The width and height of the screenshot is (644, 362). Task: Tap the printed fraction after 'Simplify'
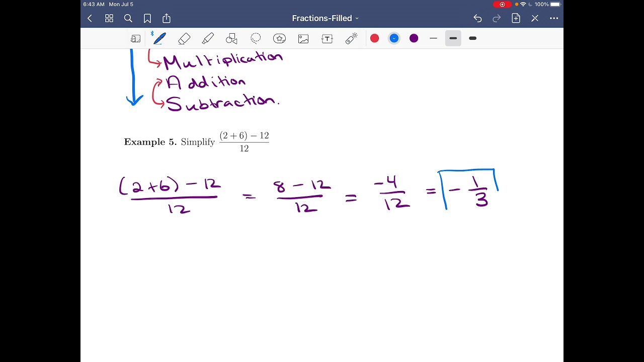tap(244, 142)
